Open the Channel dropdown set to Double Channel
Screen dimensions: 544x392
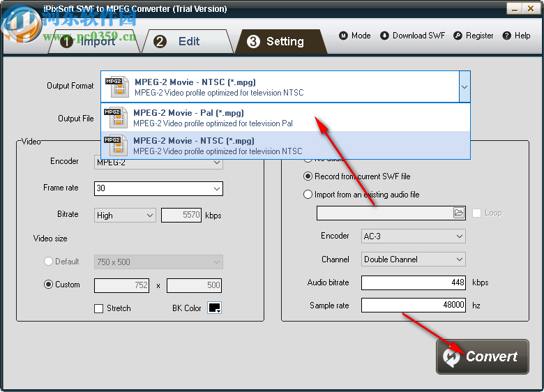click(413, 259)
